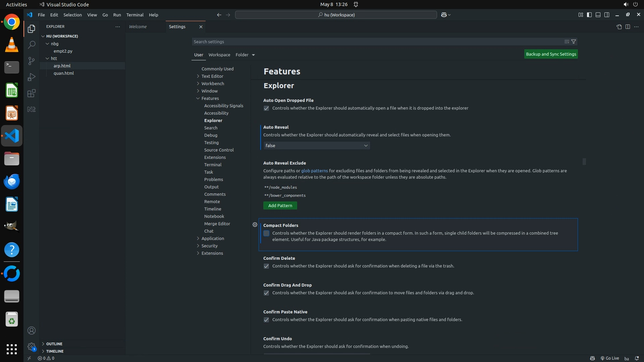Screen dimensions: 644x362
Task: Uncheck Auto Open Dropped File checkbox
Action: click(x=266, y=108)
